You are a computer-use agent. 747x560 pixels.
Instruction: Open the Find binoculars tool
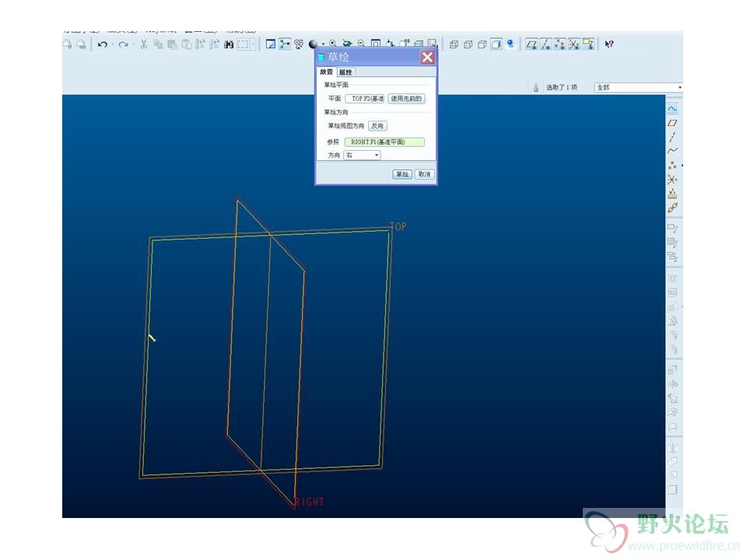229,44
